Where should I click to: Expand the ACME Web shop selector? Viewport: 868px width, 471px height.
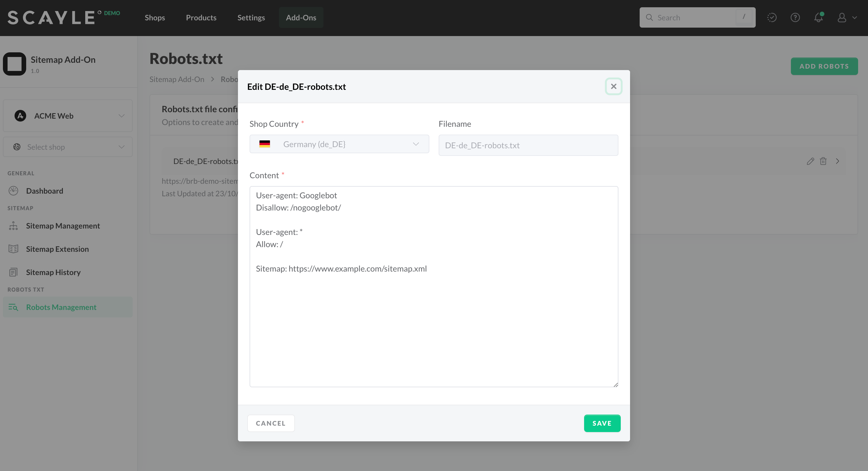(68, 116)
